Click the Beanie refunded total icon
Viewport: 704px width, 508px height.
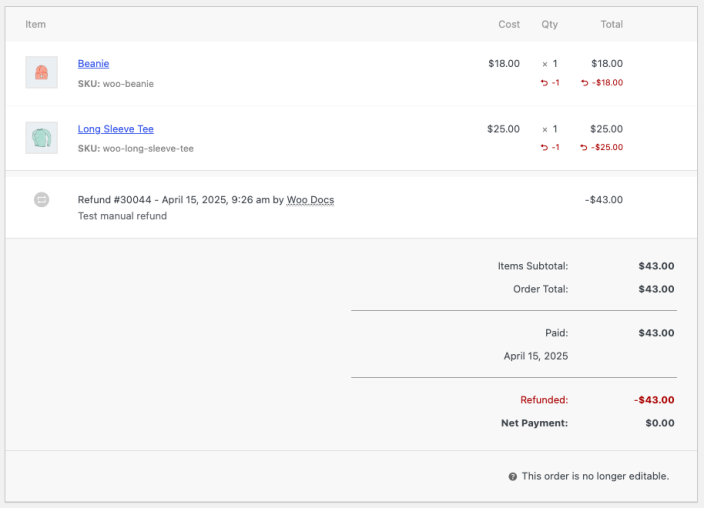click(x=584, y=83)
